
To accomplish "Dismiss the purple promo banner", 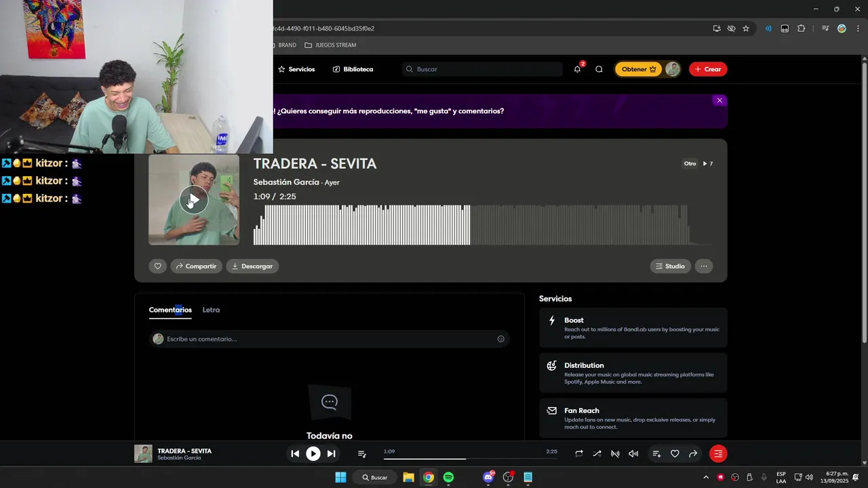I will 719,100.
